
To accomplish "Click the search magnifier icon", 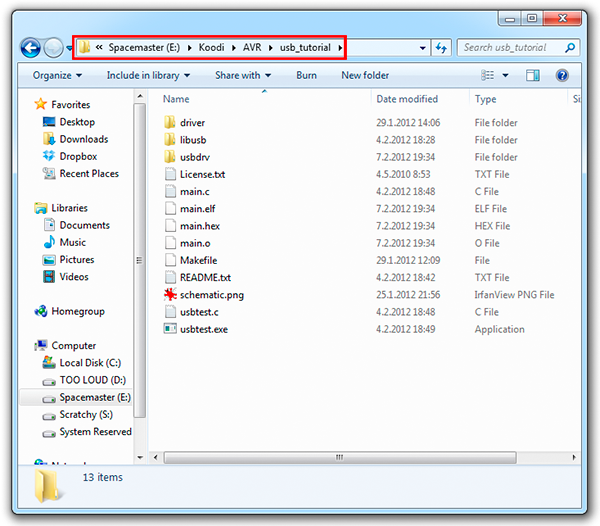I will tap(570, 48).
